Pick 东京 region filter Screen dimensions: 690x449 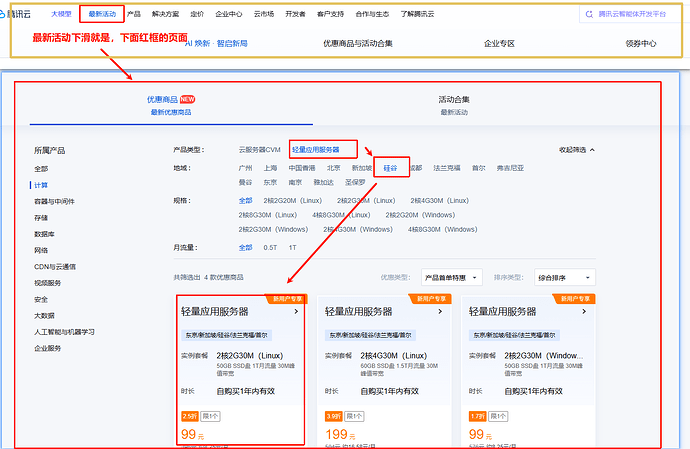pos(271,182)
